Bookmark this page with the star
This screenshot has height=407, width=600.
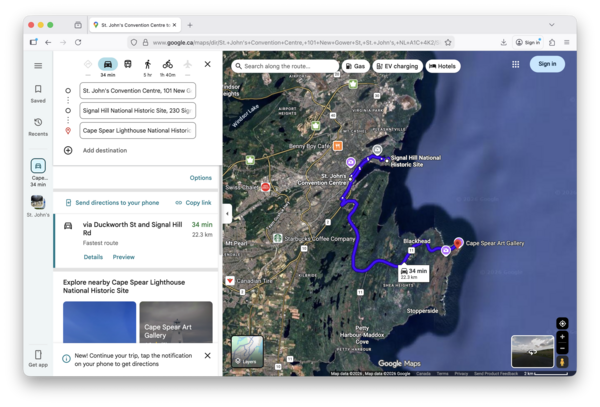(448, 42)
